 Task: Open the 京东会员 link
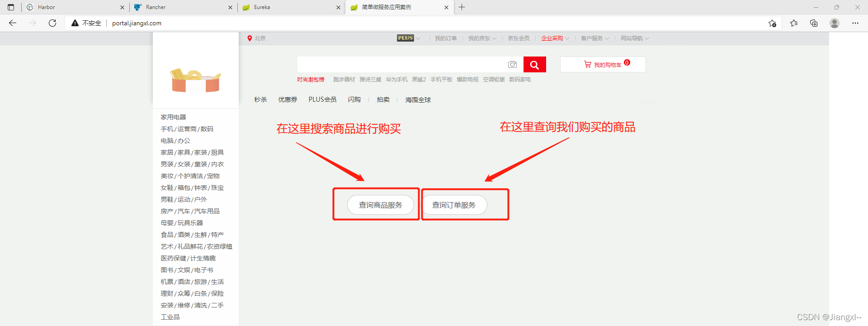[519, 38]
